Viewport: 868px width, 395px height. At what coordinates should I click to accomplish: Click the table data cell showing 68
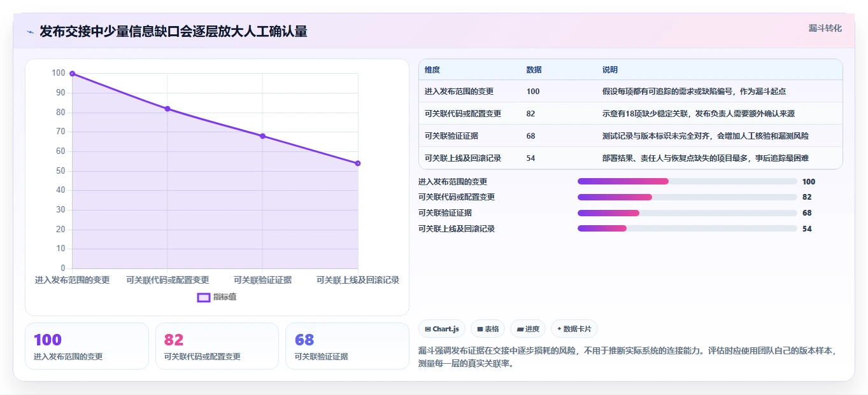pyautogui.click(x=531, y=136)
